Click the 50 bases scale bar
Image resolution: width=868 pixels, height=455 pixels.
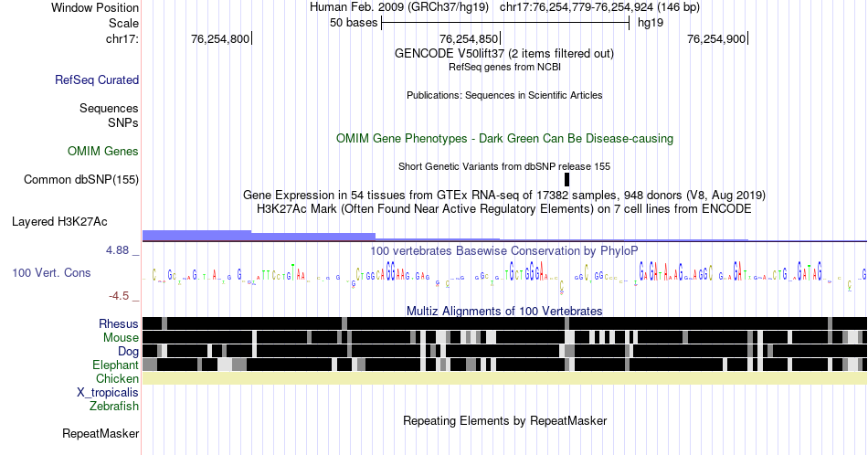pos(505,23)
